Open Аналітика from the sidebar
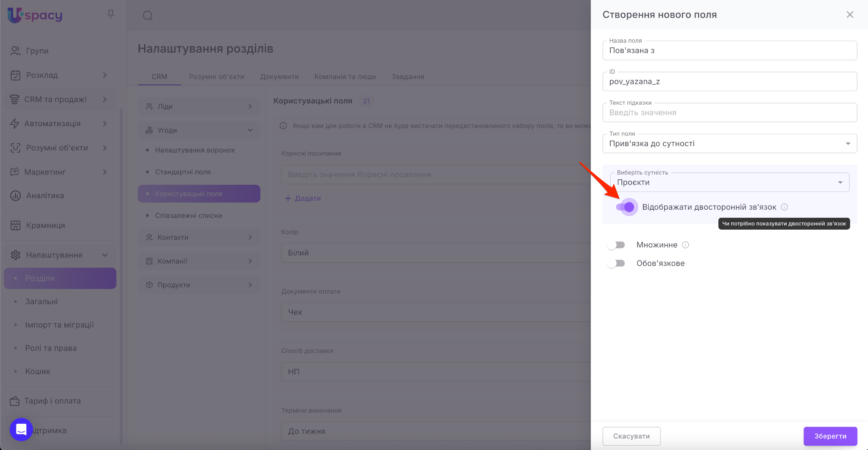Screen dimensions: 868x450 tap(45, 196)
